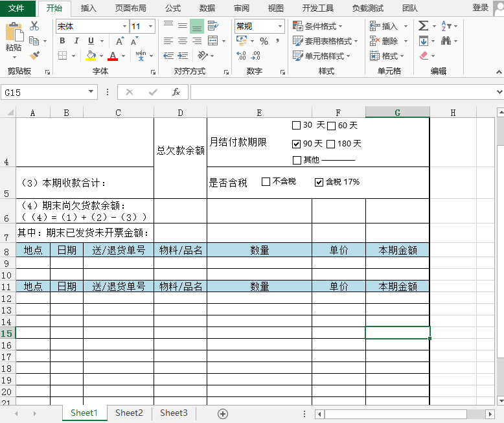Apply percent style
This screenshot has height=423, width=504.
click(x=264, y=41)
